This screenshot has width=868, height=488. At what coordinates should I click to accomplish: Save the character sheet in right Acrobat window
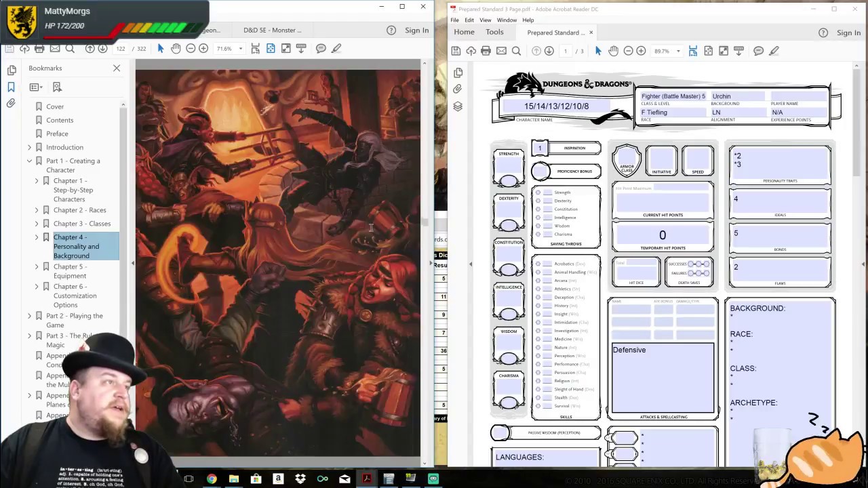coord(456,51)
